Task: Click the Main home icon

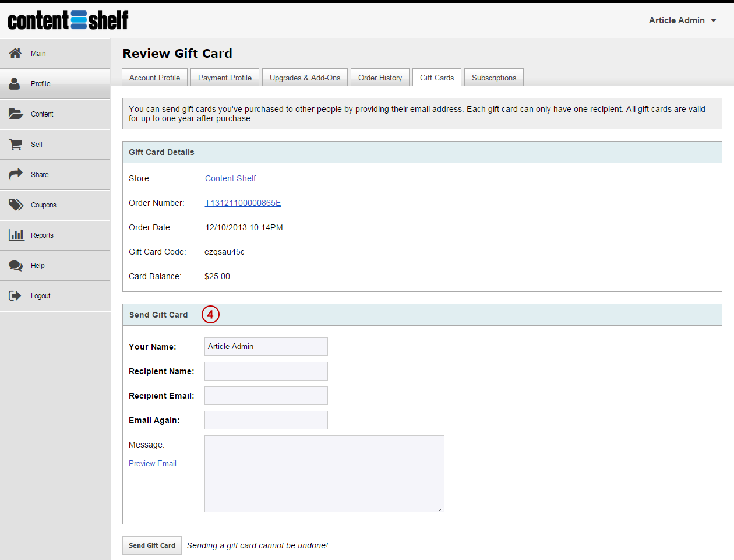Action: [x=16, y=53]
